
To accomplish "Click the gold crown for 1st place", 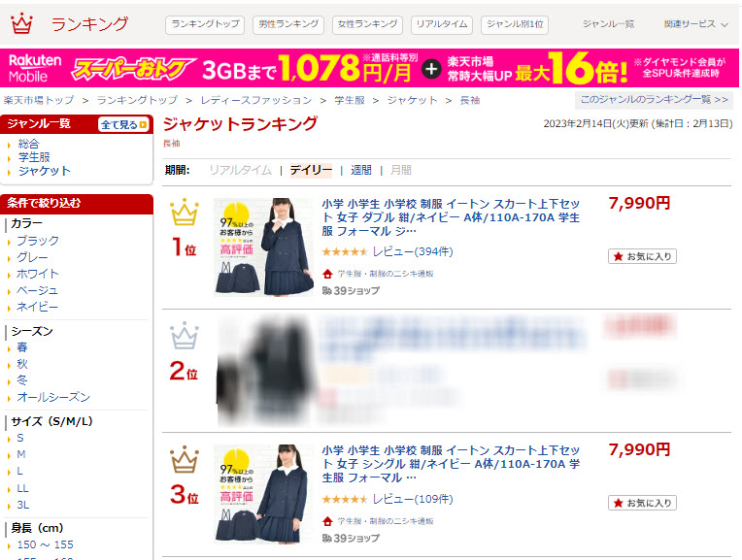I will point(185,212).
